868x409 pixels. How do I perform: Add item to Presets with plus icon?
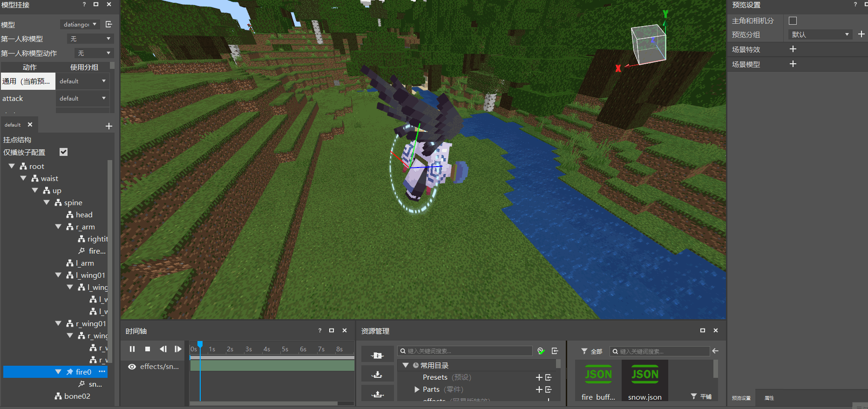point(539,377)
